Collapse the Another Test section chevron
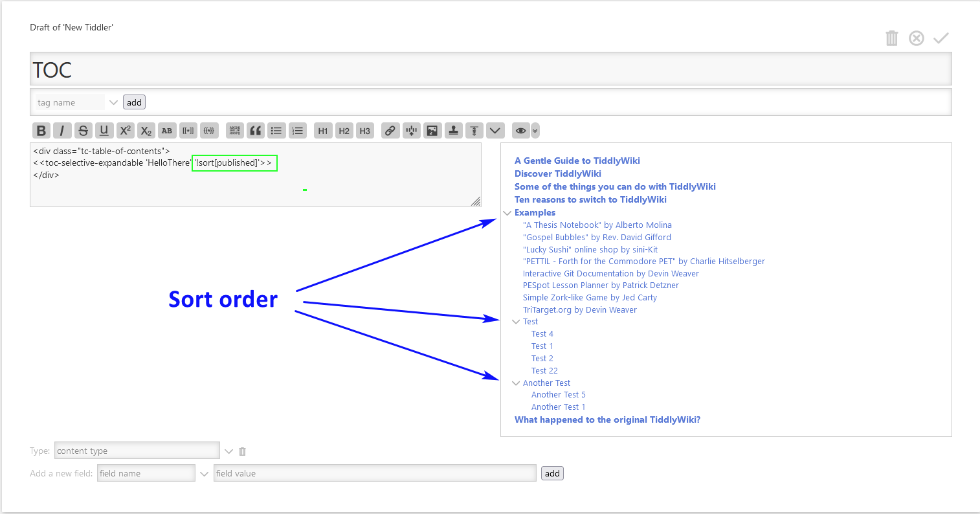Image resolution: width=980 pixels, height=514 pixels. (516, 383)
